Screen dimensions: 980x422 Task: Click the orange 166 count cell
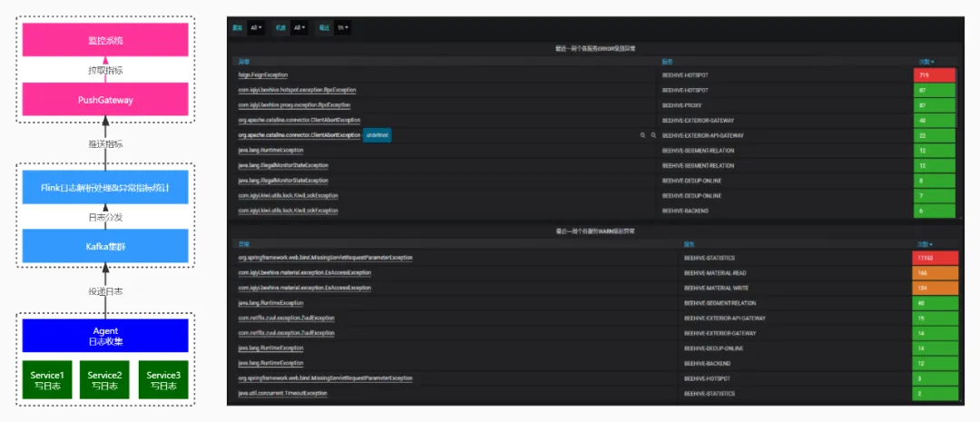point(934,272)
